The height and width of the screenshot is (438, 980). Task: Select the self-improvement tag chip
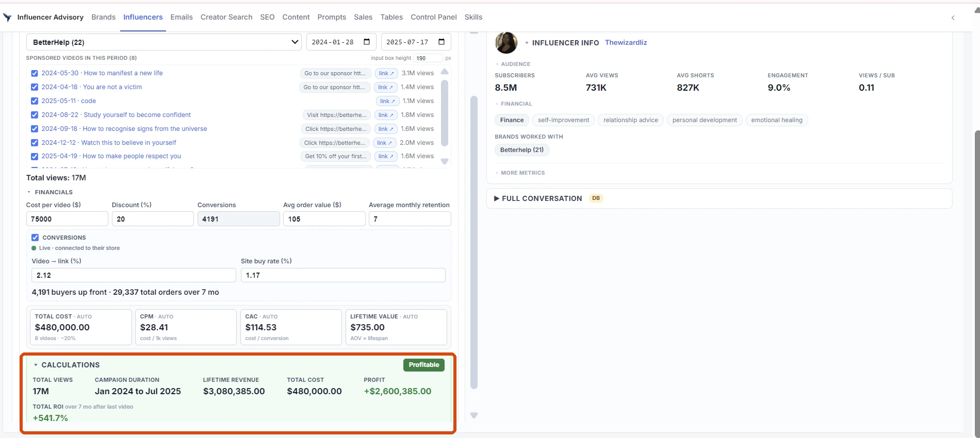(x=563, y=120)
